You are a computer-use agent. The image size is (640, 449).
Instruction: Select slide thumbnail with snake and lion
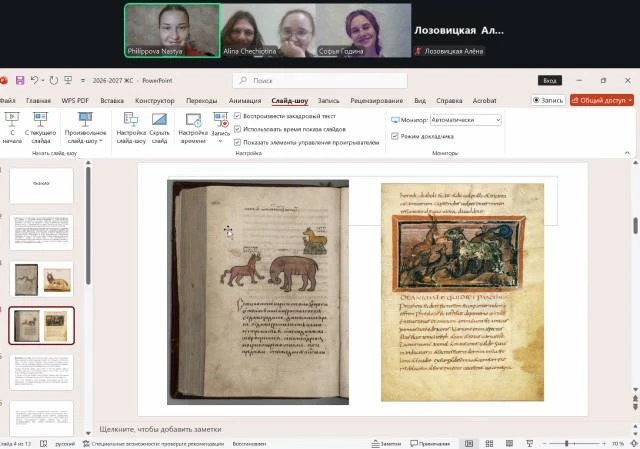tap(41, 279)
